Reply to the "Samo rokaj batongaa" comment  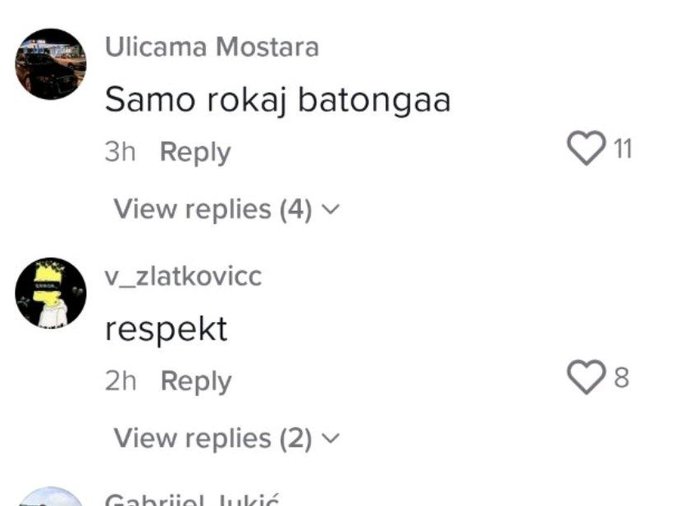pos(195,152)
